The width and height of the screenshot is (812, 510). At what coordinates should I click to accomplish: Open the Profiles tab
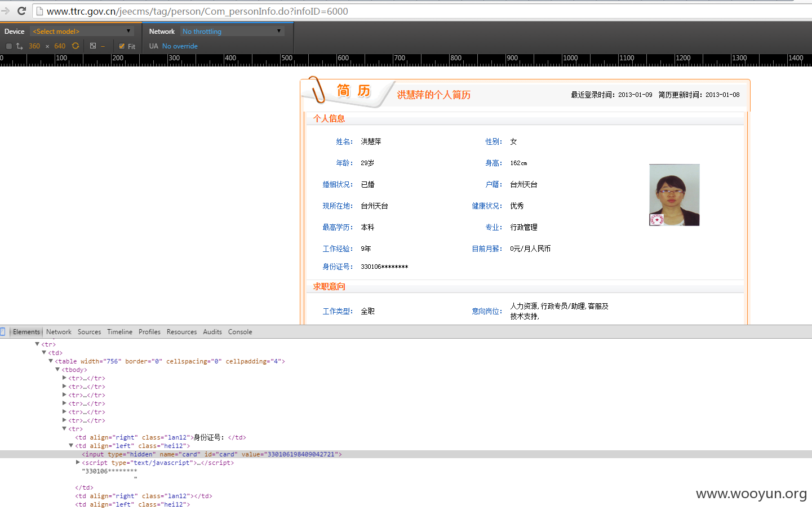point(149,332)
